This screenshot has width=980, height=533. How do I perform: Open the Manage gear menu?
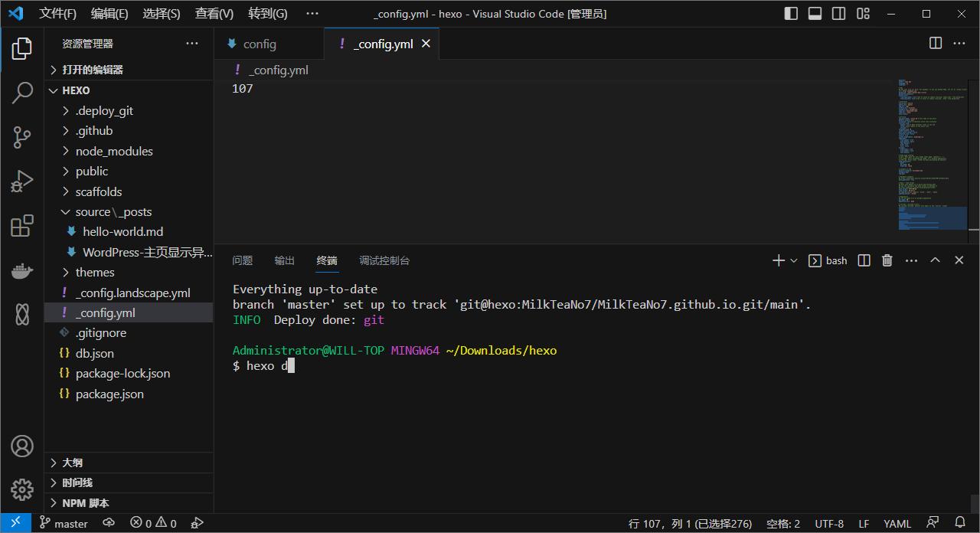click(22, 489)
